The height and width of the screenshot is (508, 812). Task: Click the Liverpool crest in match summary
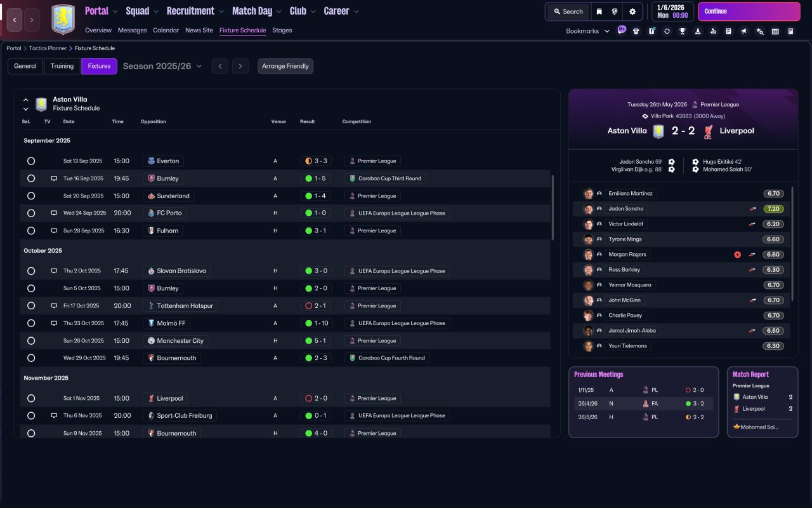click(708, 131)
